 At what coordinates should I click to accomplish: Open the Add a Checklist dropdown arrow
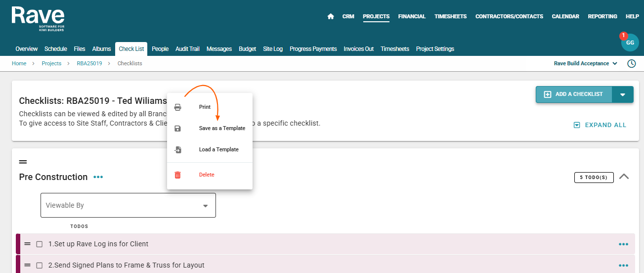(x=623, y=94)
